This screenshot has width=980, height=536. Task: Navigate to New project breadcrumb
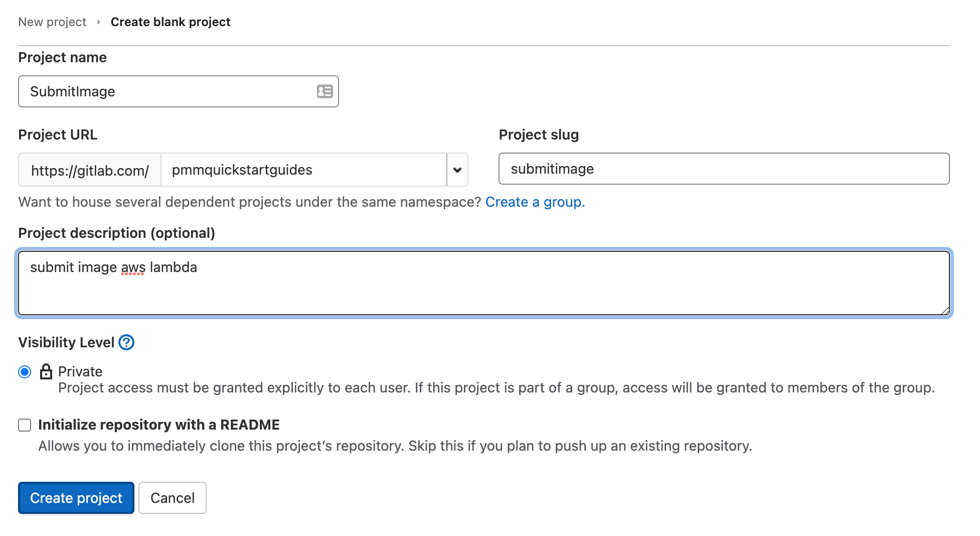click(52, 22)
